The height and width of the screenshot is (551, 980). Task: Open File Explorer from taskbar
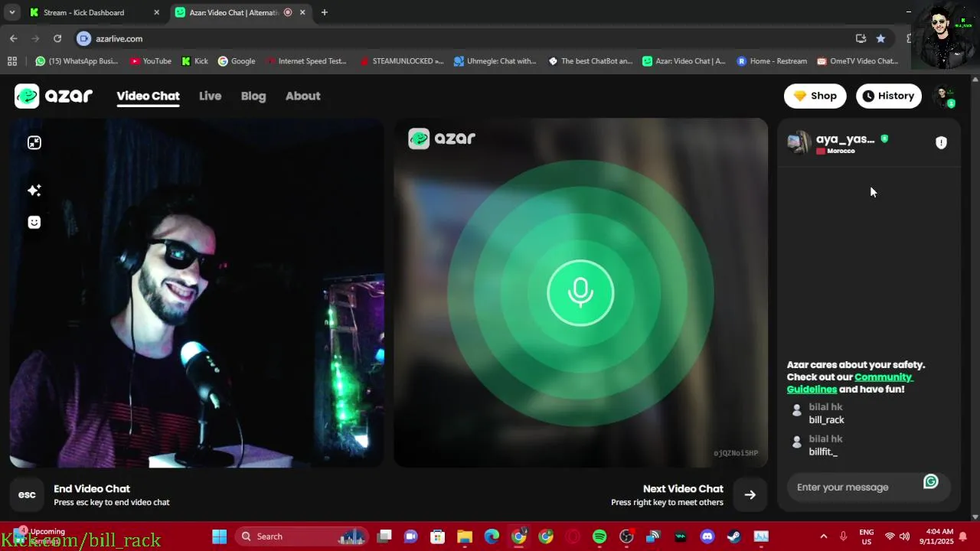[x=465, y=536]
